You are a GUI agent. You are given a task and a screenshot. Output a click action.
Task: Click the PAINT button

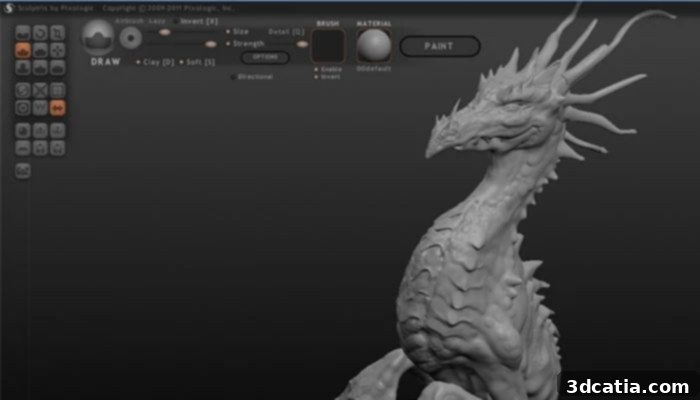[x=440, y=46]
